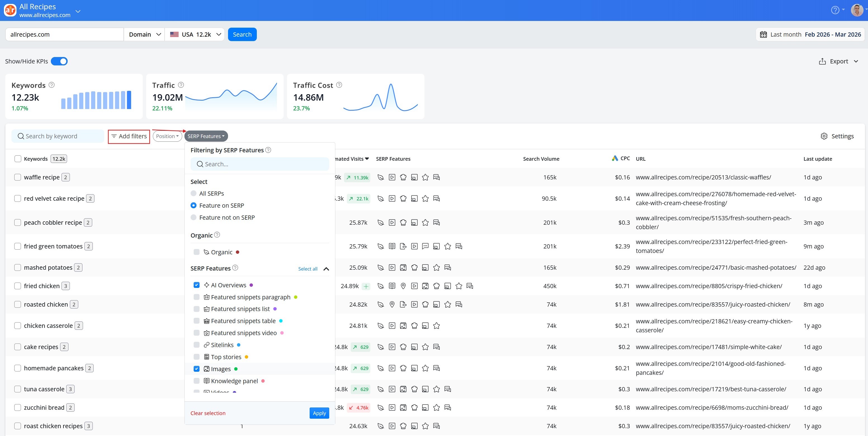The width and height of the screenshot is (868, 436).
Task: Click the Keywords KPI info icon
Action: pos(51,85)
